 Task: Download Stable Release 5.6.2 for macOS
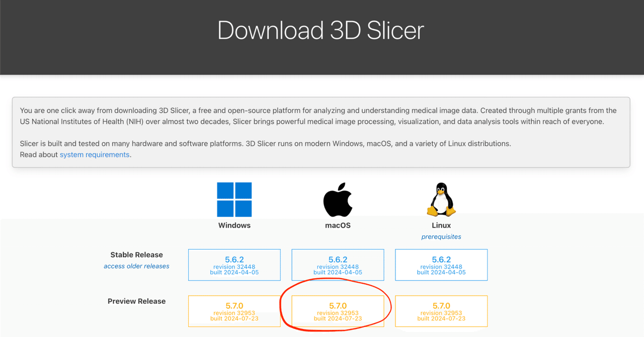pyautogui.click(x=338, y=265)
